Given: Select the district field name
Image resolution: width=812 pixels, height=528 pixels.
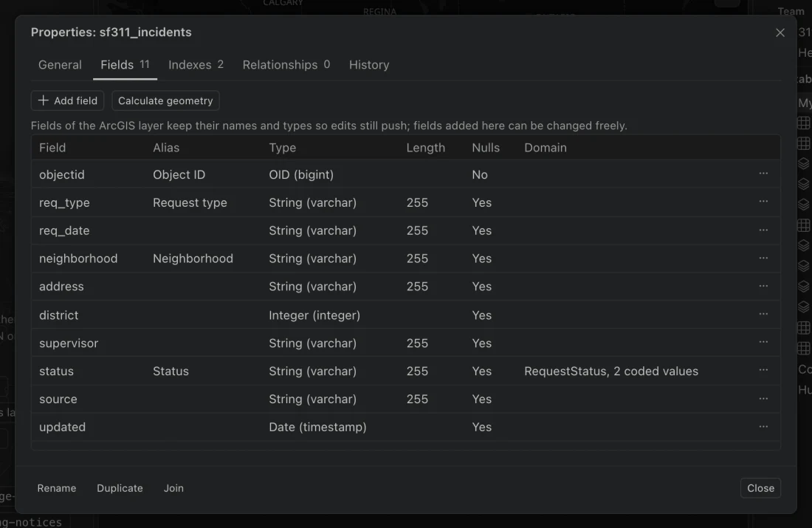Looking at the screenshot, I should click(58, 315).
